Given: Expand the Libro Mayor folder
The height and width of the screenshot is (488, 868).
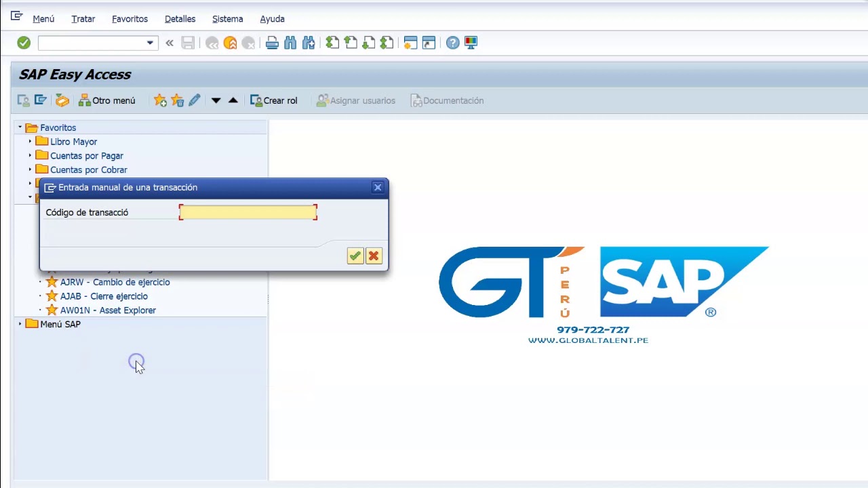Looking at the screenshot, I should (x=30, y=142).
